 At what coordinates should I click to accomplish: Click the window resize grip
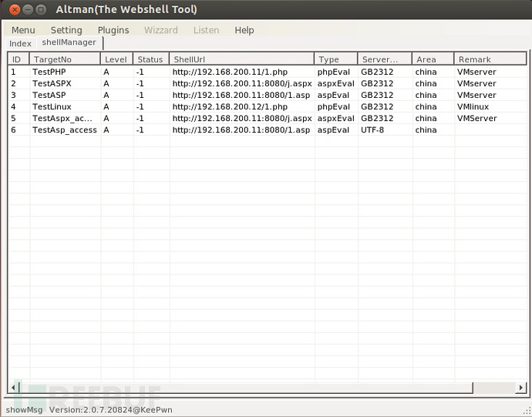point(527,412)
